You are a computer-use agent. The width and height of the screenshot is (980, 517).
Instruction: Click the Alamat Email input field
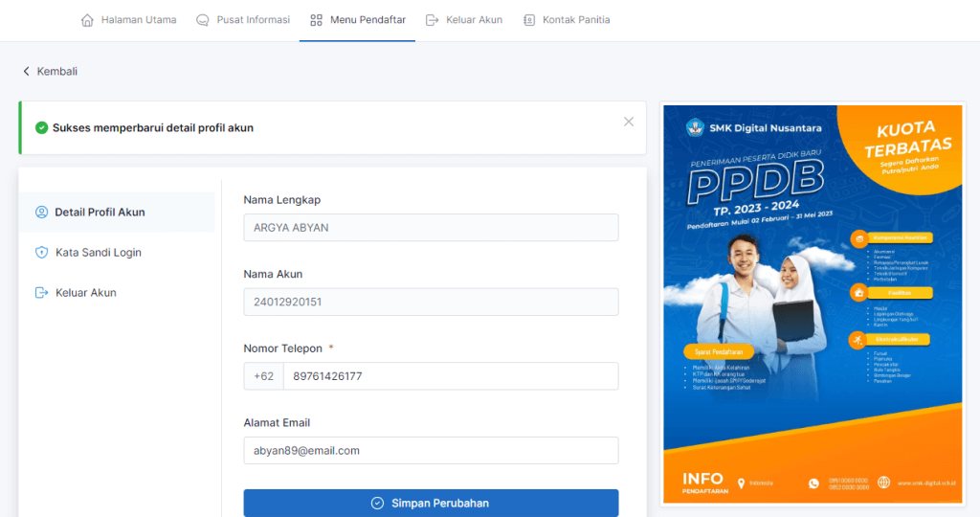(x=431, y=451)
